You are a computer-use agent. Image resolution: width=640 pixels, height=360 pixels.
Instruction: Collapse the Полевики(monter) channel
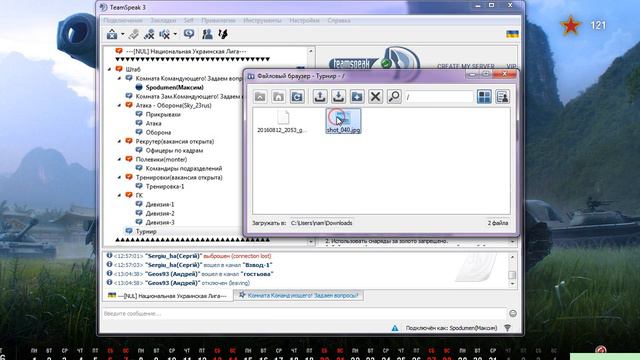pos(119,159)
